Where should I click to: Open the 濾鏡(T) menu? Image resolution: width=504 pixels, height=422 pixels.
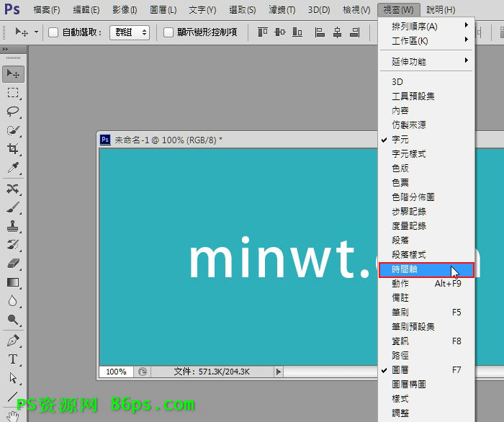tap(282, 10)
